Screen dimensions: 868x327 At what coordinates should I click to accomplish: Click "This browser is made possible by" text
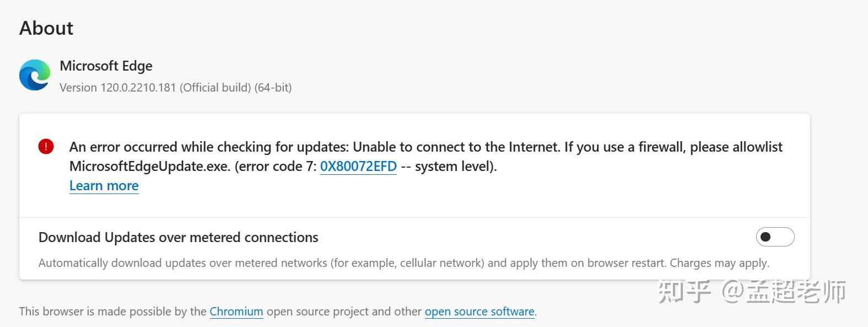tap(112, 312)
